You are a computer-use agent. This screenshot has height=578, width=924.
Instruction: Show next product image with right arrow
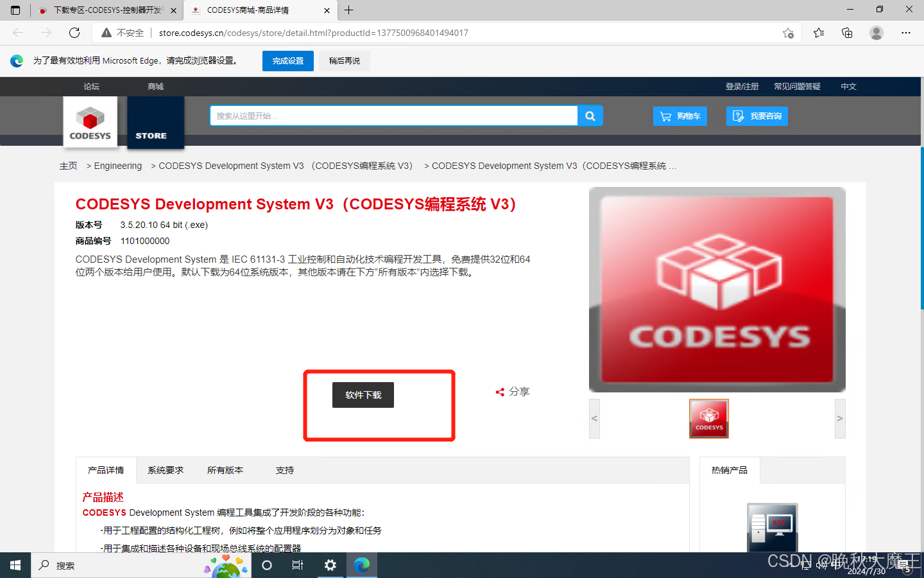[x=840, y=418]
